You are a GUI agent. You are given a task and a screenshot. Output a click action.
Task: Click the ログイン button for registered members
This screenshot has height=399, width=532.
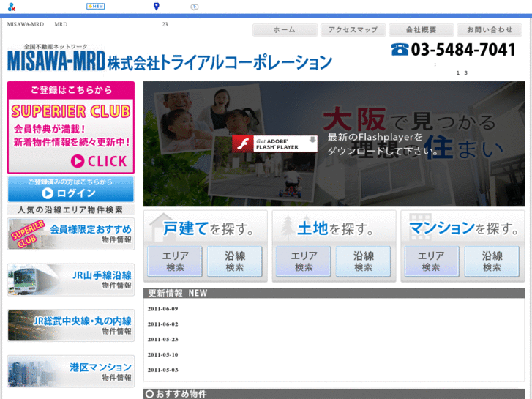[x=71, y=189]
